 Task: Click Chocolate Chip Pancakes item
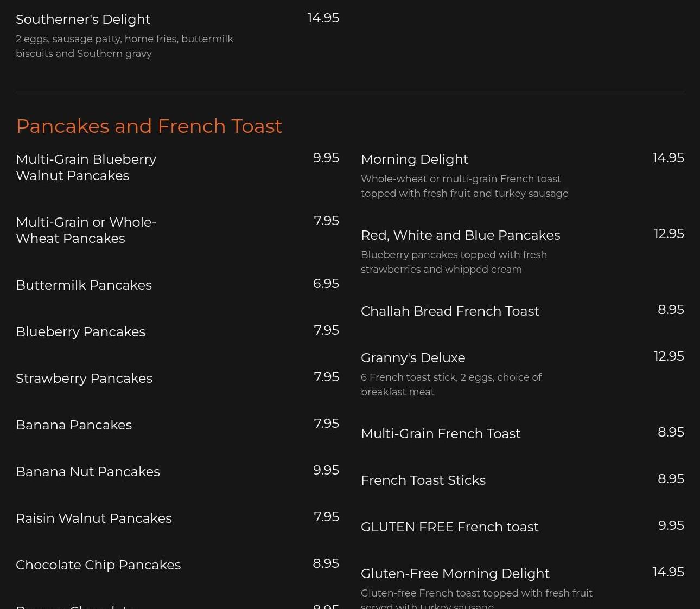[x=98, y=565]
